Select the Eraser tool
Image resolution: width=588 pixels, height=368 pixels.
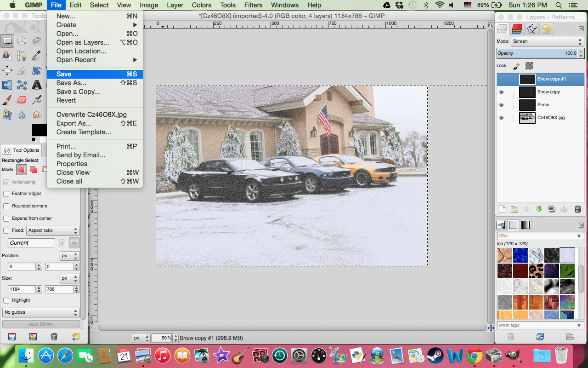pos(22,100)
